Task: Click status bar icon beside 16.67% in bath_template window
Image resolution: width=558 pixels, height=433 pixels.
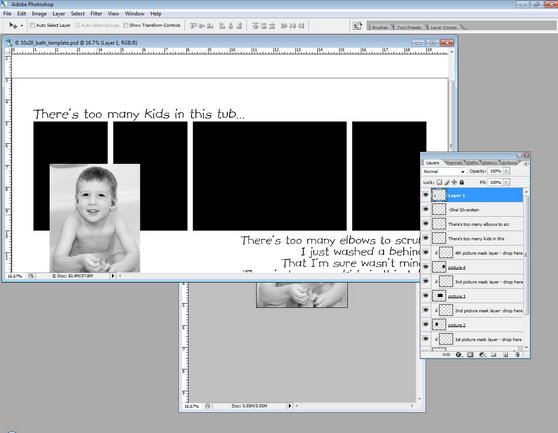Action: coord(31,276)
